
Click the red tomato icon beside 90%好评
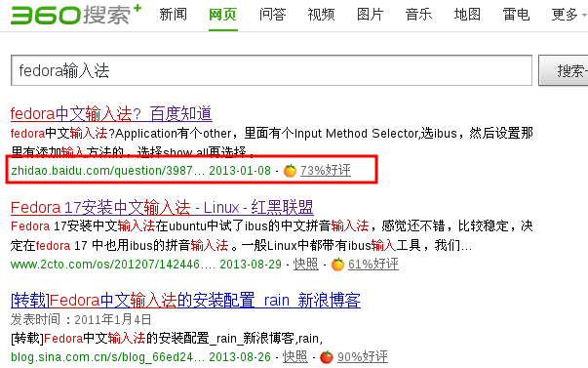327,357
